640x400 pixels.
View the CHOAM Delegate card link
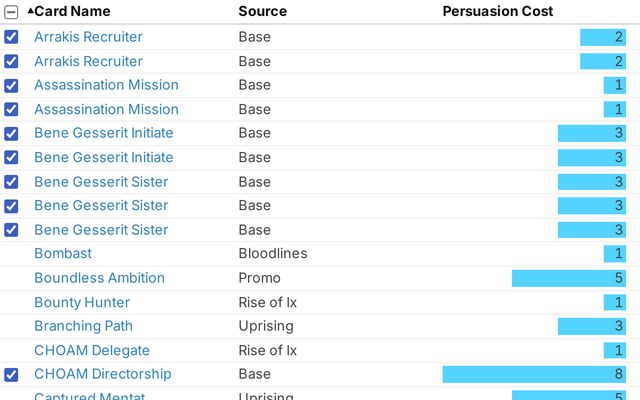click(x=92, y=350)
